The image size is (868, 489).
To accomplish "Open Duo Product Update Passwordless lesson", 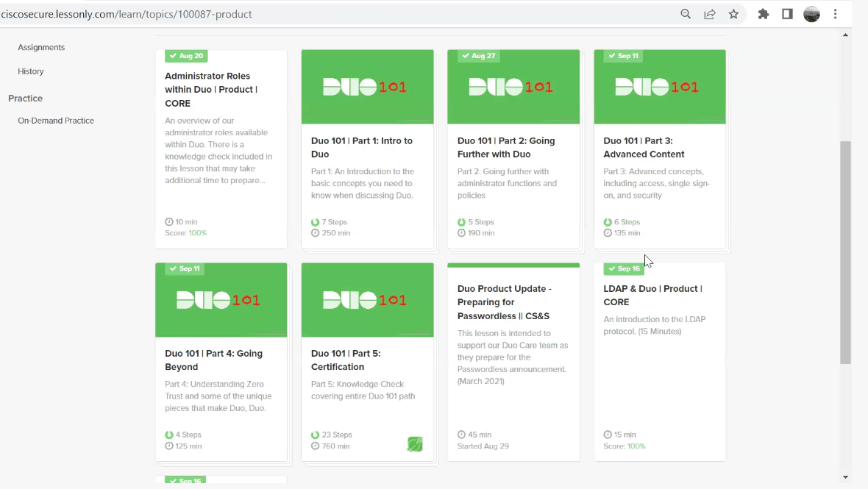I will coord(504,302).
